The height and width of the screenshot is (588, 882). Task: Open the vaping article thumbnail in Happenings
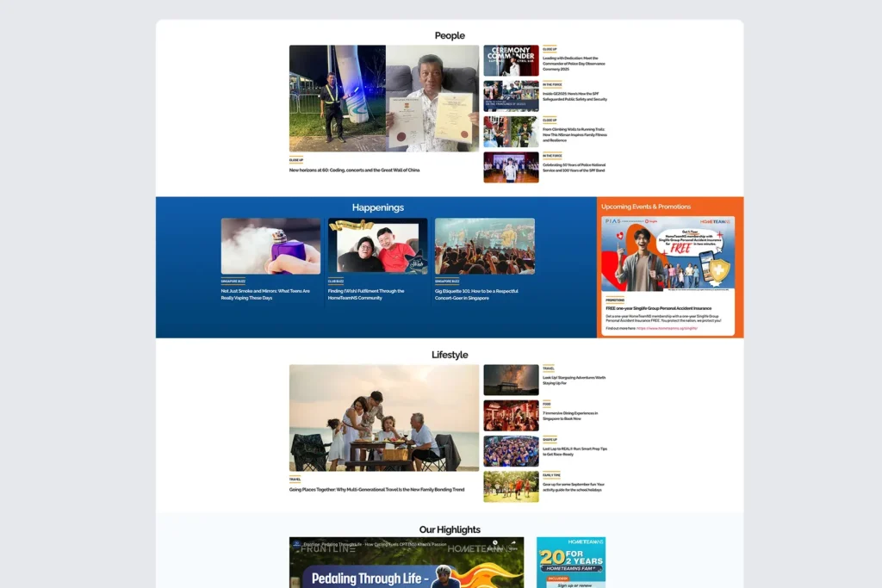click(x=270, y=245)
